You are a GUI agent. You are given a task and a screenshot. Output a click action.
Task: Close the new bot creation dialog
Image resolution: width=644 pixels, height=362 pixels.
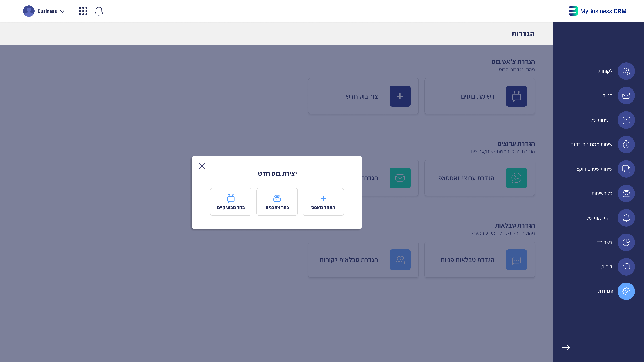click(x=202, y=166)
